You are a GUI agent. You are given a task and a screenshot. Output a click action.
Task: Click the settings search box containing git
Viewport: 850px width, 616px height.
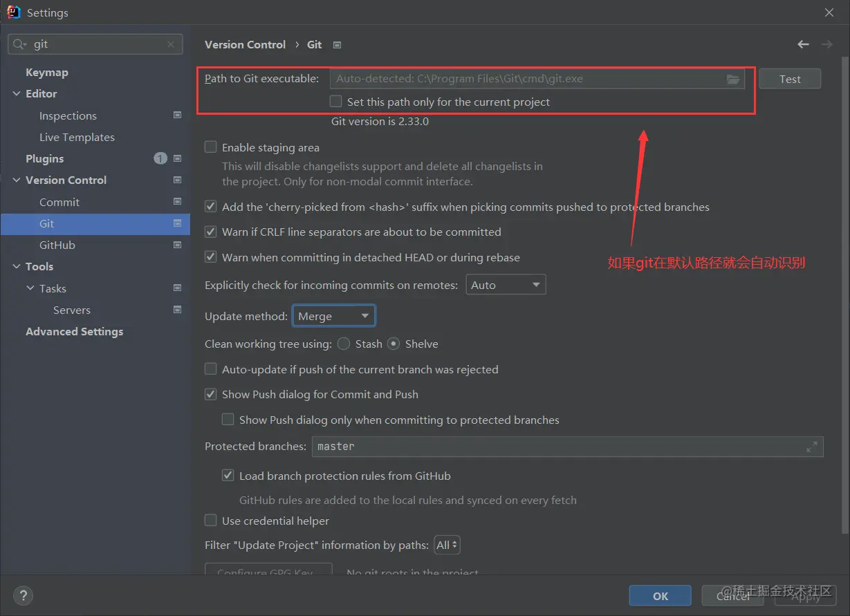pos(95,44)
